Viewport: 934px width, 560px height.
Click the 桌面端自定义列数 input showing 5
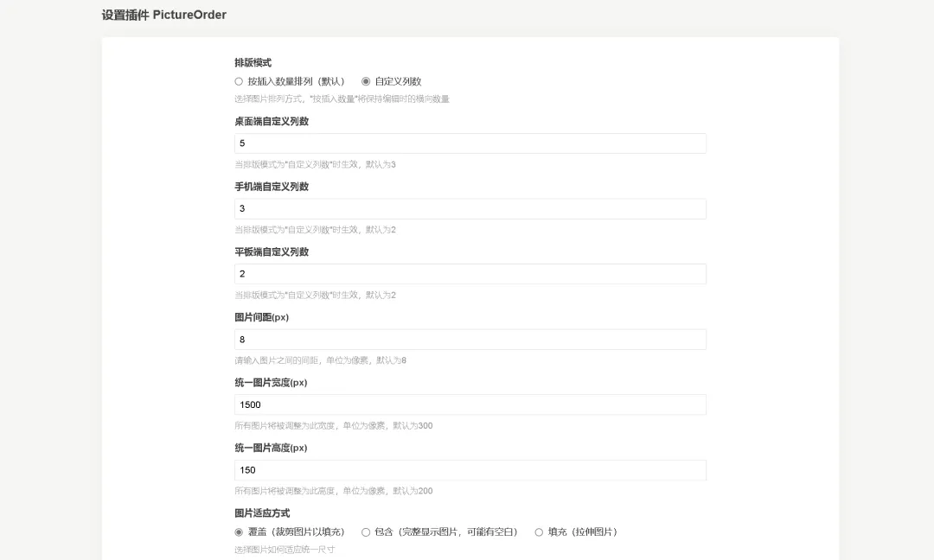click(470, 143)
